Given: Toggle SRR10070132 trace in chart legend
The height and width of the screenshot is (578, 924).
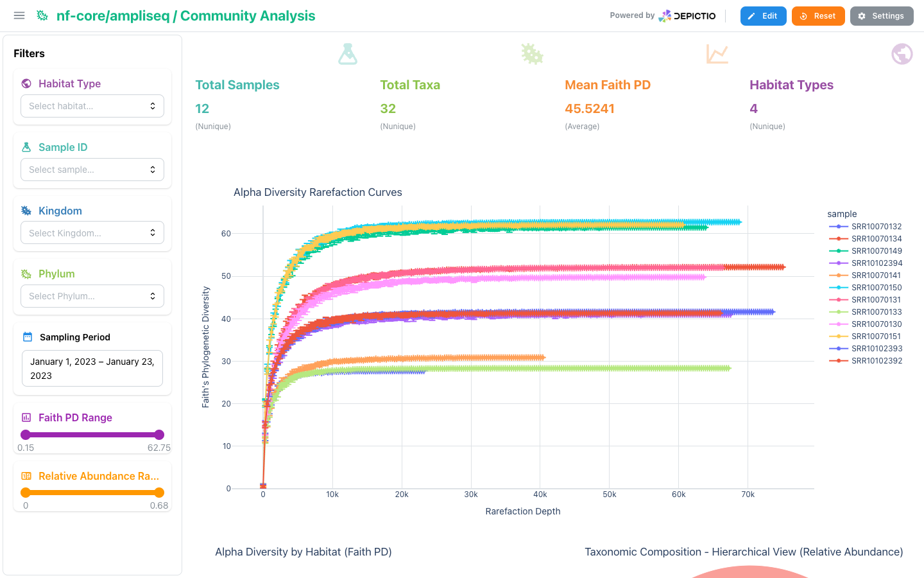Looking at the screenshot, I should (x=866, y=227).
